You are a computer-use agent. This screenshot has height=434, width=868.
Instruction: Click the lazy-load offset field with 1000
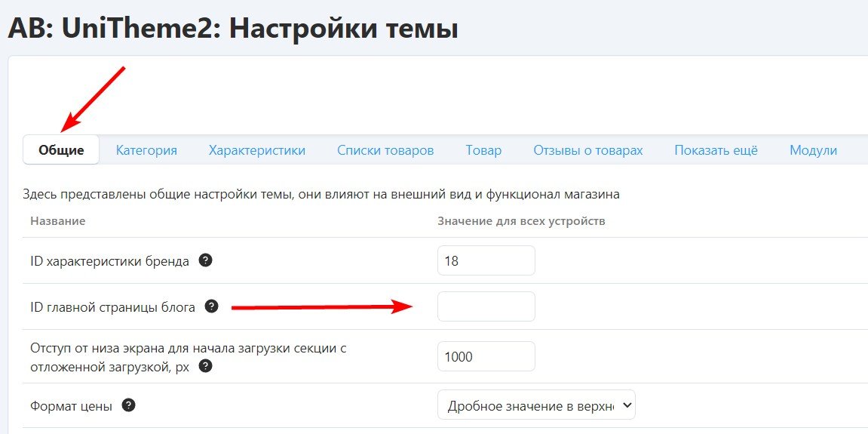(486, 356)
